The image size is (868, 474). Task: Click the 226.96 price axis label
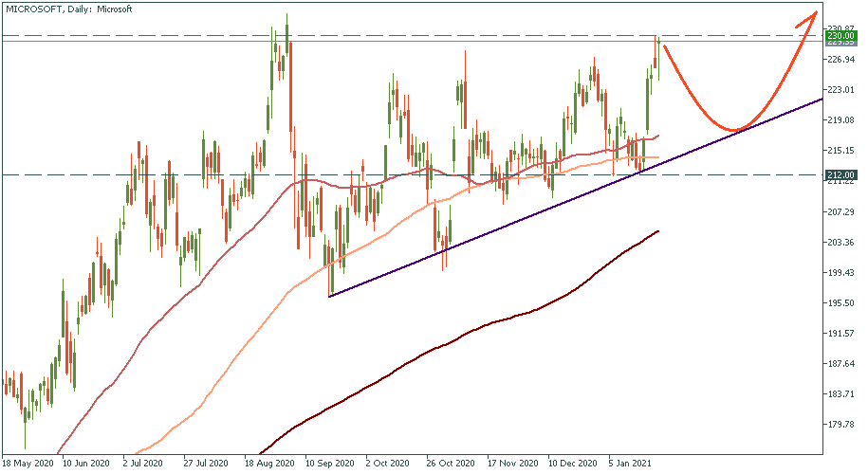842,60
